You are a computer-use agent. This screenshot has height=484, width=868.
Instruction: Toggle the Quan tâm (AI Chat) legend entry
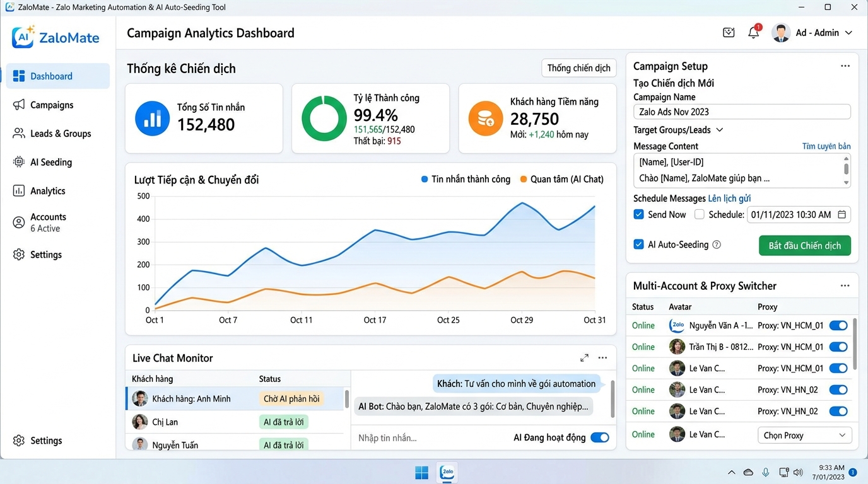coord(561,180)
